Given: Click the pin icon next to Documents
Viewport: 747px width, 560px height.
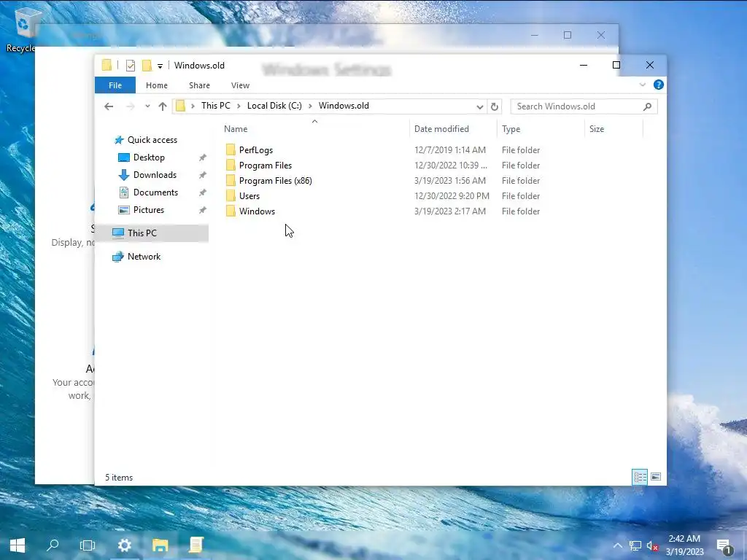Looking at the screenshot, I should click(x=203, y=192).
